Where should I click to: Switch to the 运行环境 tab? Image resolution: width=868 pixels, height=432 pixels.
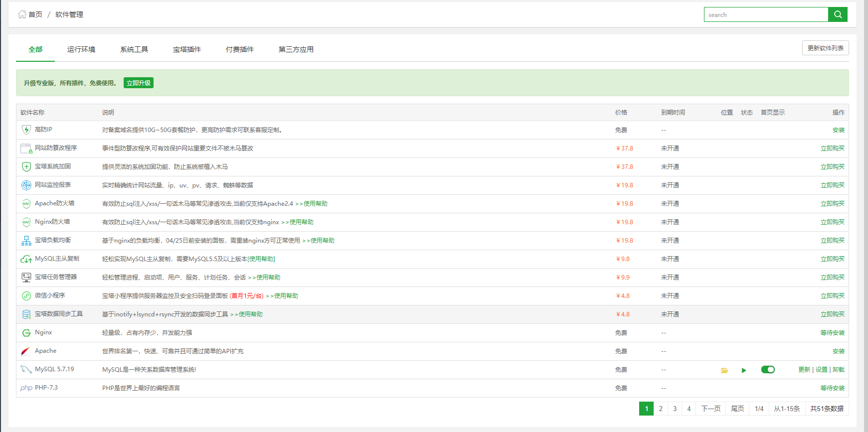[81, 49]
